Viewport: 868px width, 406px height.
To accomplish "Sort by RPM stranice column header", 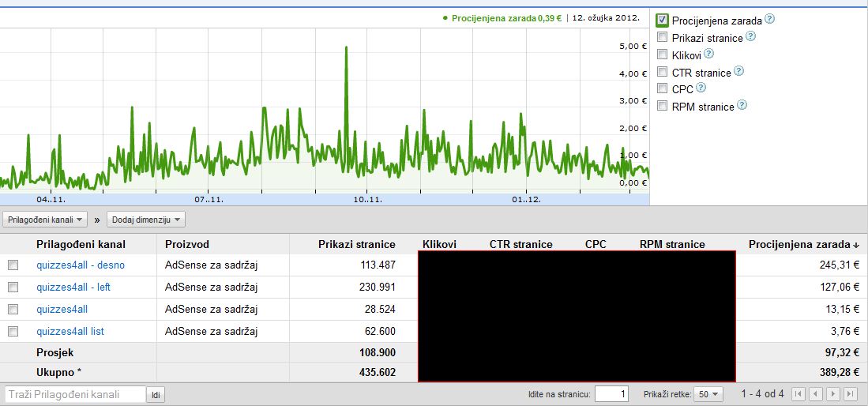I will click(672, 244).
